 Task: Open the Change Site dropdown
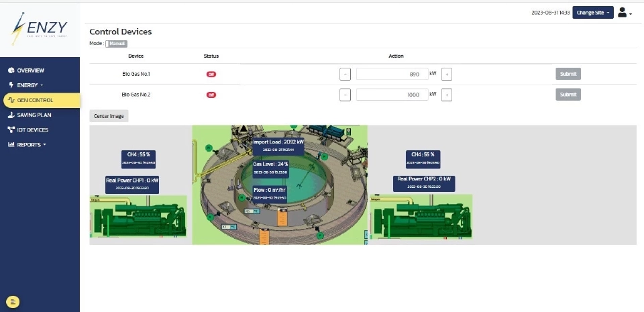coord(593,12)
